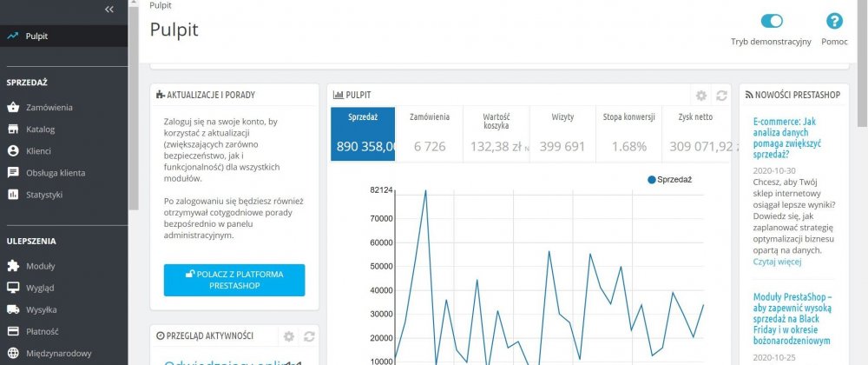Refresh the Pulpit dashboard panel
The height and width of the screenshot is (365, 868).
(x=721, y=96)
